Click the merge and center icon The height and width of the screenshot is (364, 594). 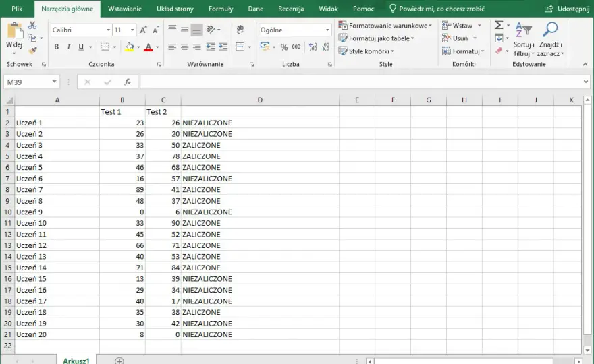240,47
